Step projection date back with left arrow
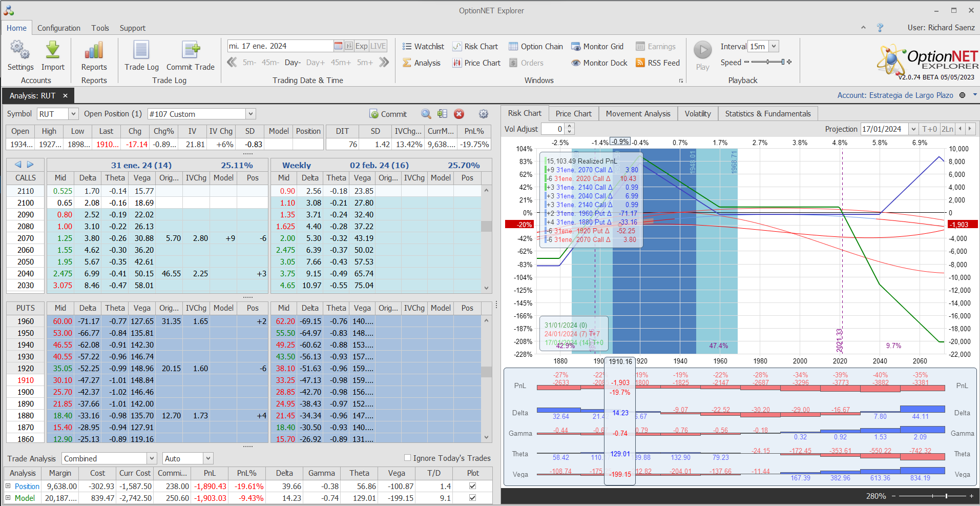 tap(960, 129)
